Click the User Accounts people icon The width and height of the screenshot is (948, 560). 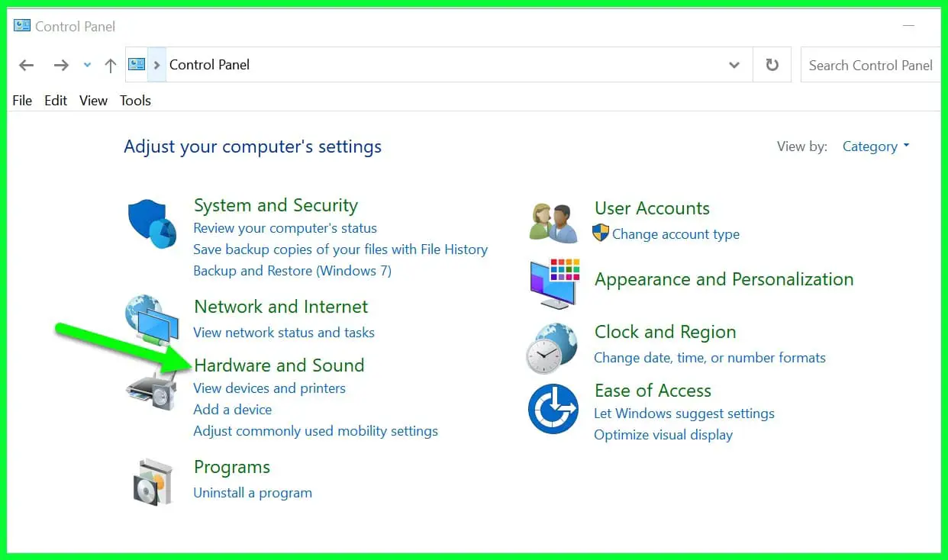pyautogui.click(x=553, y=222)
